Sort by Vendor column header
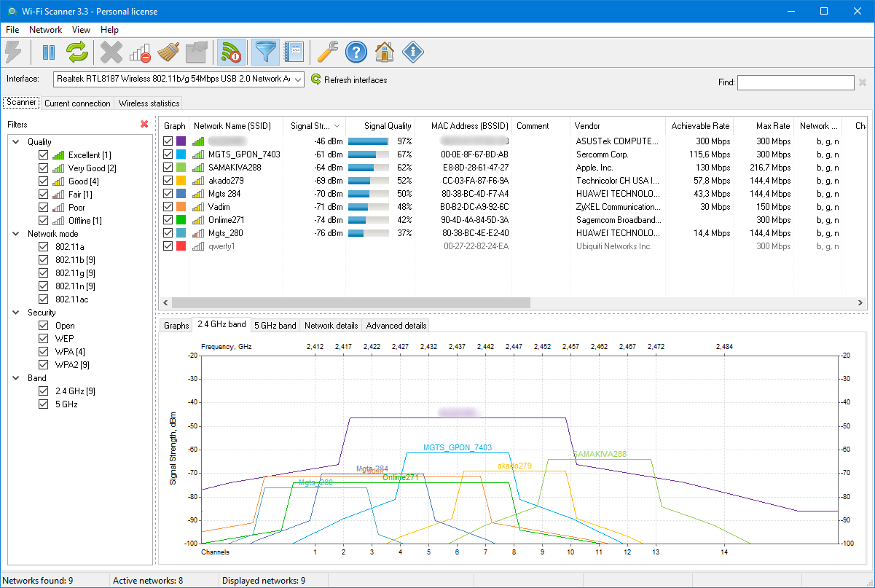This screenshot has height=588, width=875. tap(618, 126)
